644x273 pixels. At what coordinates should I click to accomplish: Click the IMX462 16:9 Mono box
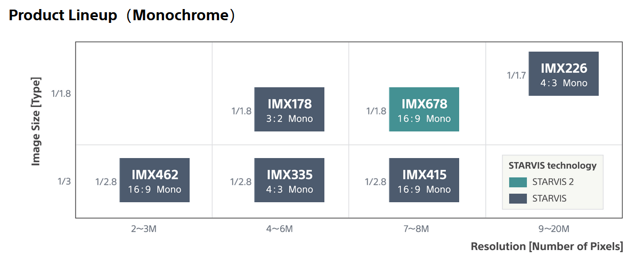coord(154,180)
